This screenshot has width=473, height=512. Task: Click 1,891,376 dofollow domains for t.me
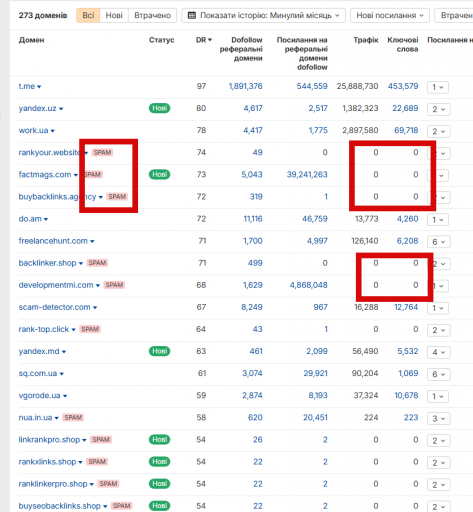coord(245,86)
